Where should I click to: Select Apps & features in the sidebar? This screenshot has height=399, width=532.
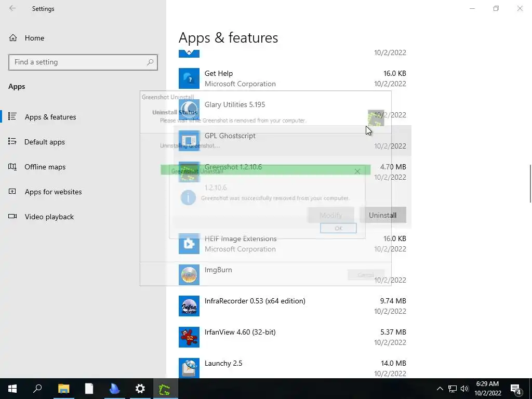point(50,117)
